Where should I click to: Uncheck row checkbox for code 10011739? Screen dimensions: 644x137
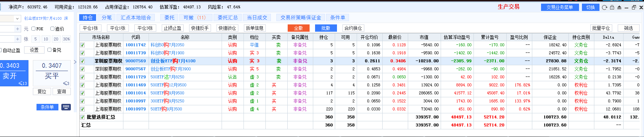(x=83, y=53)
